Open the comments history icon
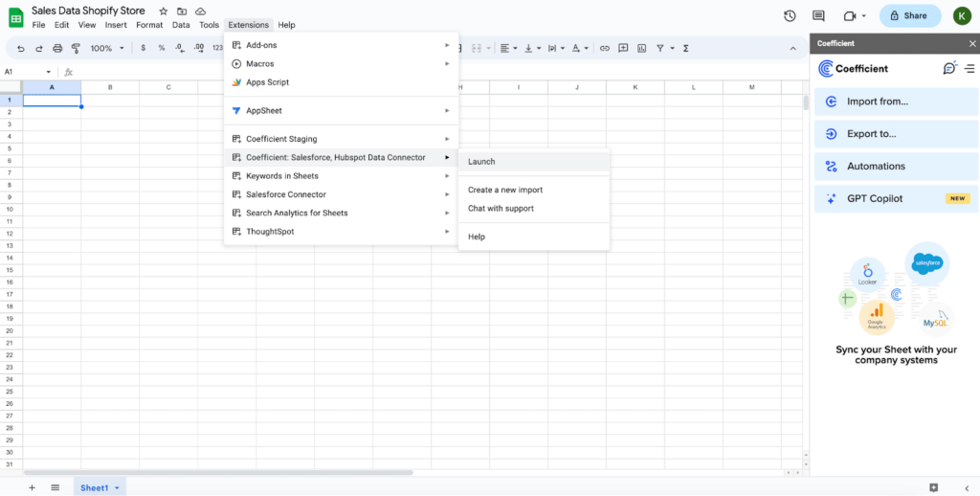The height and width of the screenshot is (496, 980). 818,15
